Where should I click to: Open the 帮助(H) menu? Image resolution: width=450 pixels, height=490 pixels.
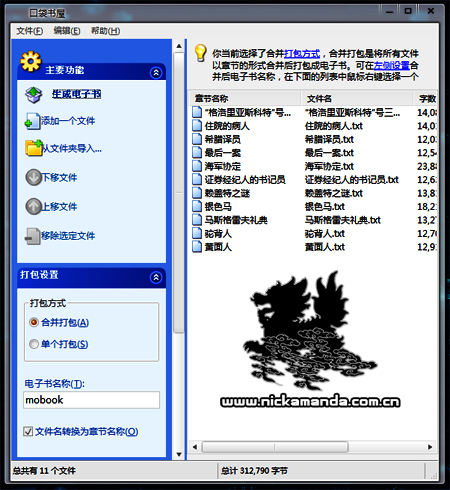pyautogui.click(x=105, y=31)
